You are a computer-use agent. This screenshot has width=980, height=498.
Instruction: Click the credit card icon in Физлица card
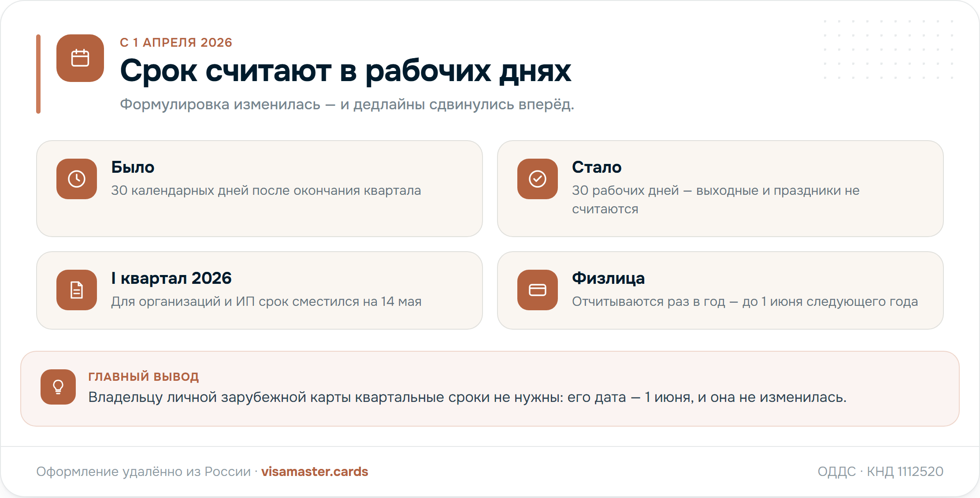pos(538,290)
